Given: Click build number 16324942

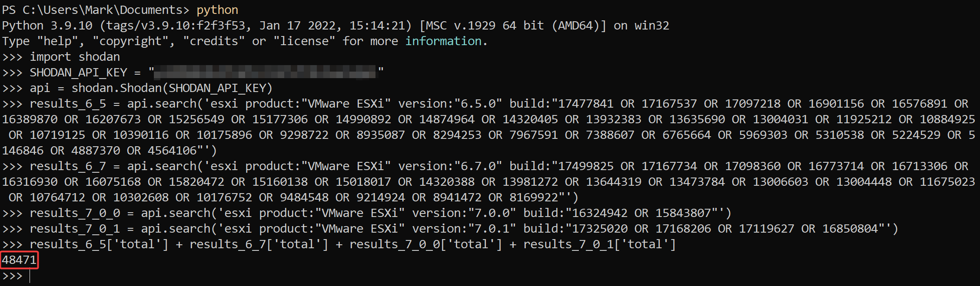Looking at the screenshot, I should 599,213.
